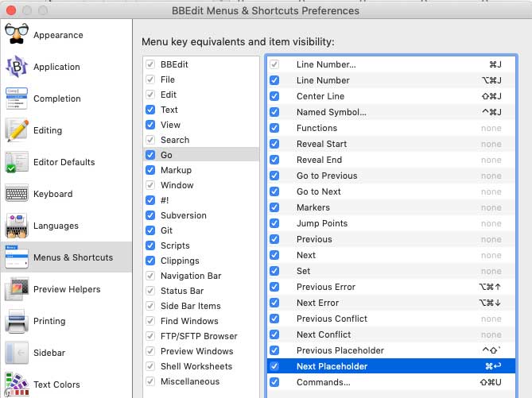Open the Appearance preferences icon
This screenshot has width=532, height=398.
tap(17, 35)
